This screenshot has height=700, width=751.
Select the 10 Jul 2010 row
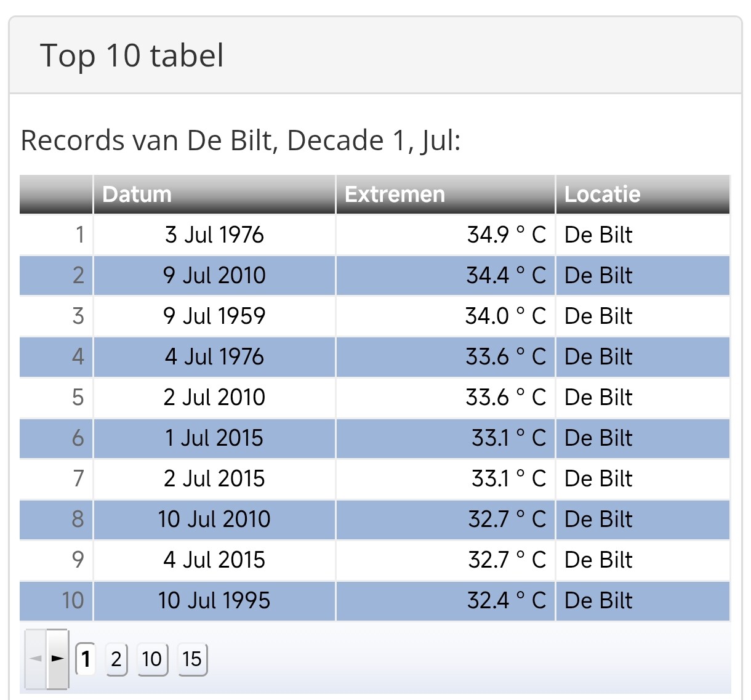(x=214, y=519)
